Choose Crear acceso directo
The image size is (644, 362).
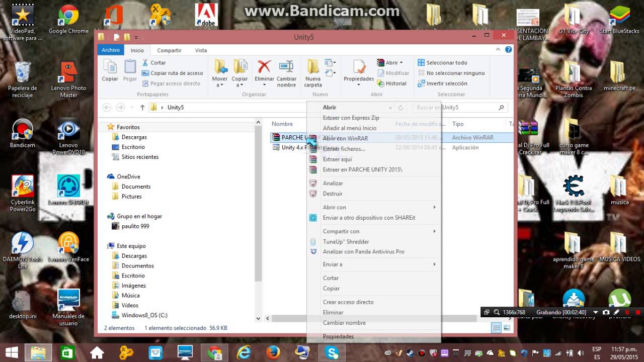coord(374,302)
